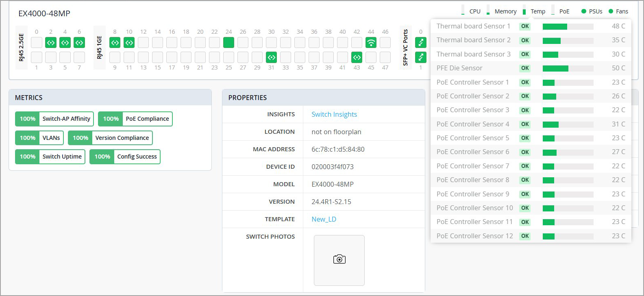Click the EX4000-48MP switch title

(44, 13)
